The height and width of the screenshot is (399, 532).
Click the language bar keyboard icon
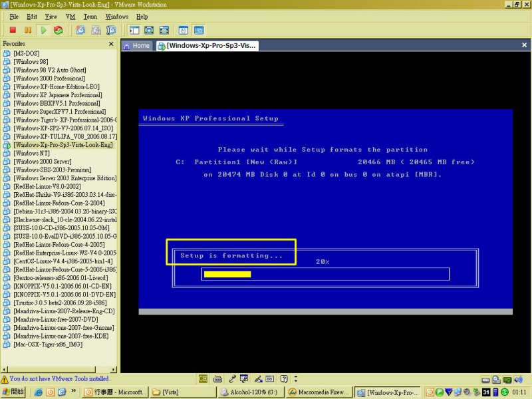217,378
